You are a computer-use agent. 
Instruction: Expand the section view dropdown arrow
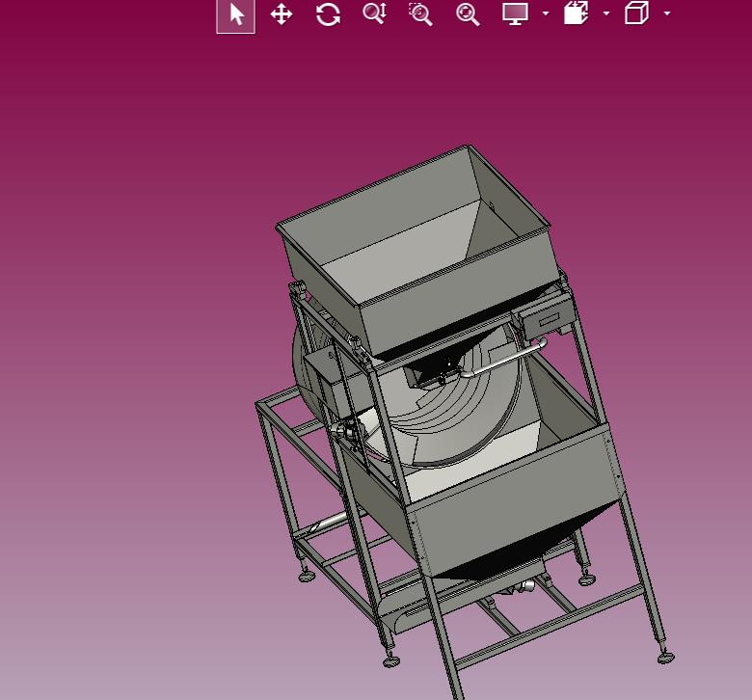point(606,13)
